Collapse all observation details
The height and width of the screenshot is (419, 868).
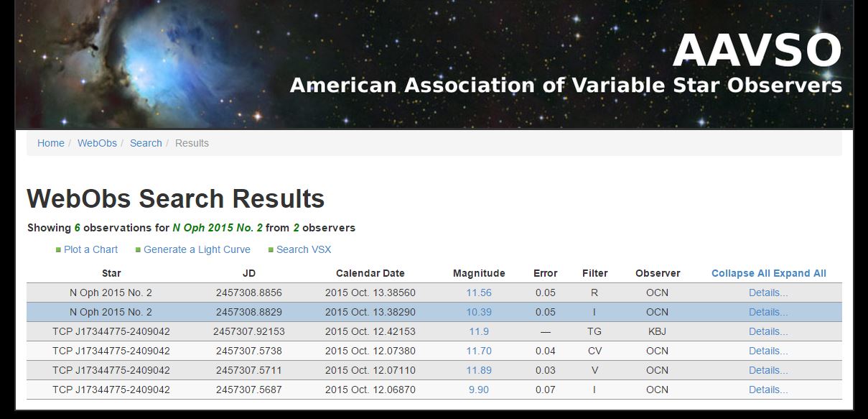pos(742,273)
